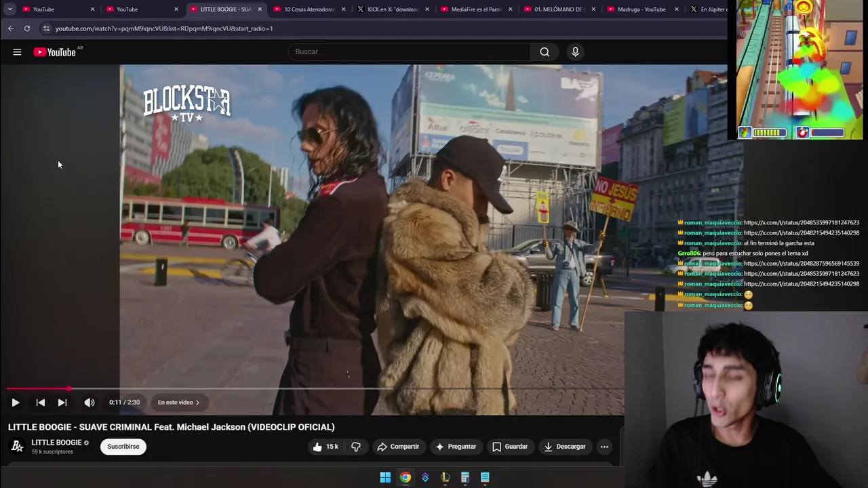Open the tab search dropdown arrow
The width and height of the screenshot is (868, 488).
pyautogui.click(x=9, y=9)
